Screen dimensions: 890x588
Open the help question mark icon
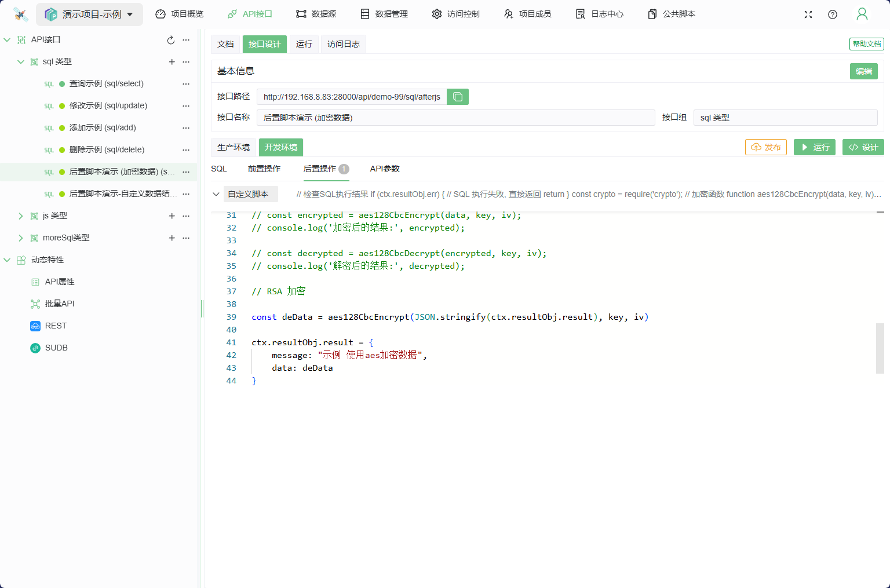(832, 14)
